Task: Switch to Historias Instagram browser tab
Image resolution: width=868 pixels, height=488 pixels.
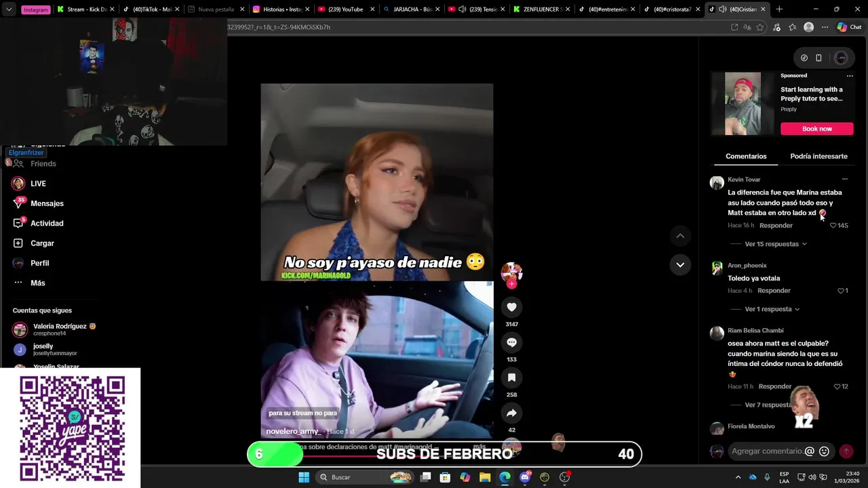Action: 281,9
